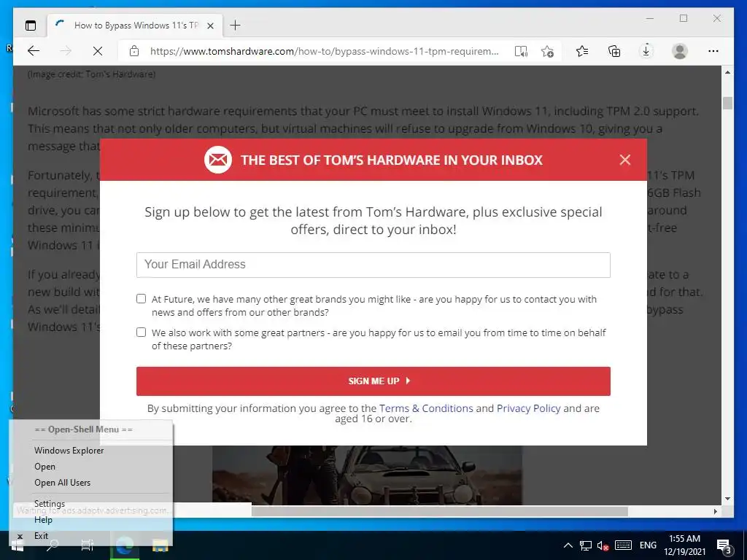Add this page to favorites star icon

click(x=547, y=51)
